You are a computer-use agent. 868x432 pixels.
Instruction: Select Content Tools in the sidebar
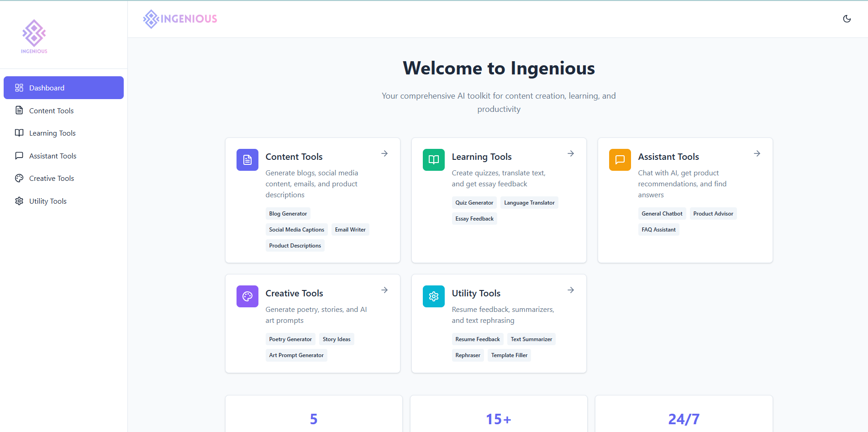[51, 110]
